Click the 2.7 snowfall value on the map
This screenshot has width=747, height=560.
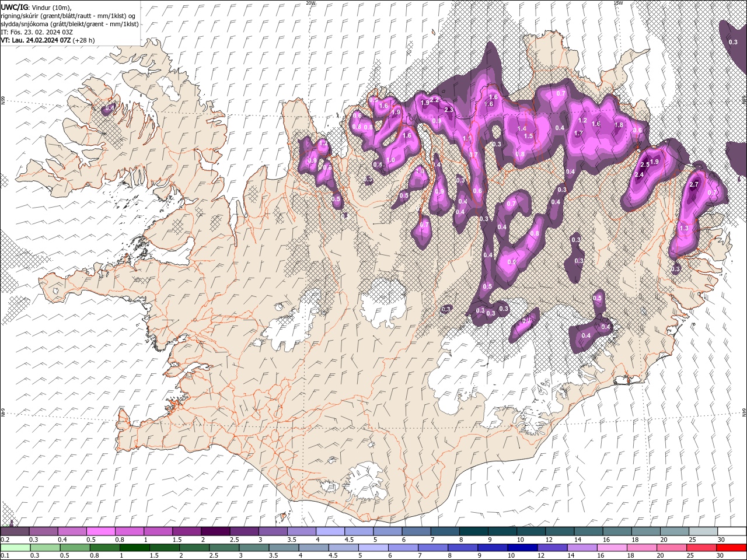click(x=694, y=184)
